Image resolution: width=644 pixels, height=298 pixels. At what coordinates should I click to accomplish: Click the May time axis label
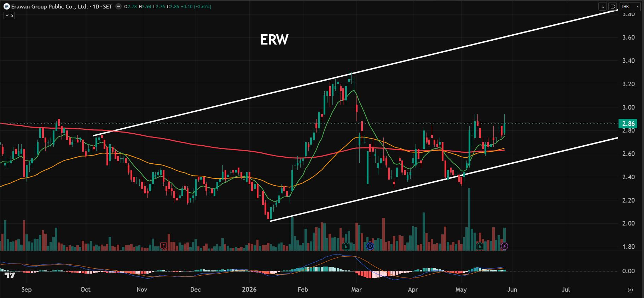[x=461, y=290]
